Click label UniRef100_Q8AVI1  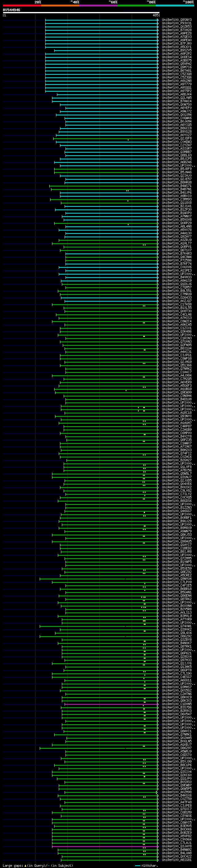coord(177,731)
